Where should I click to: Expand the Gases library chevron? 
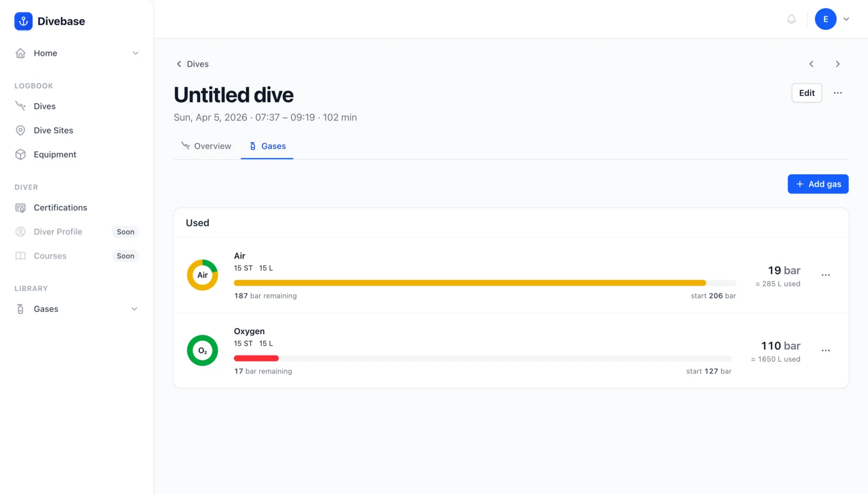click(135, 309)
